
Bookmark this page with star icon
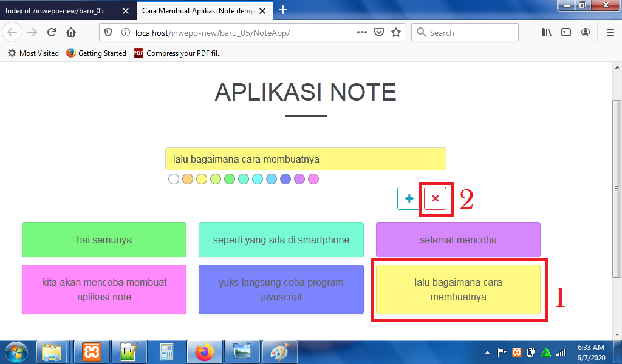[396, 33]
